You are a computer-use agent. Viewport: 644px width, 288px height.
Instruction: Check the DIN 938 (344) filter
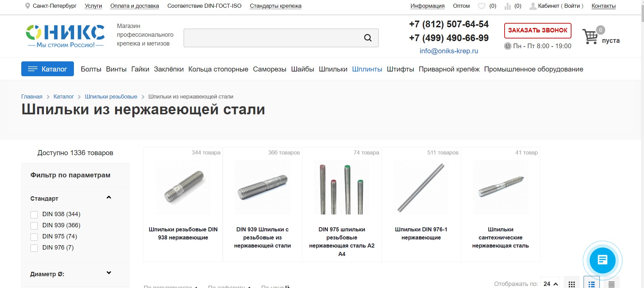coord(34,214)
